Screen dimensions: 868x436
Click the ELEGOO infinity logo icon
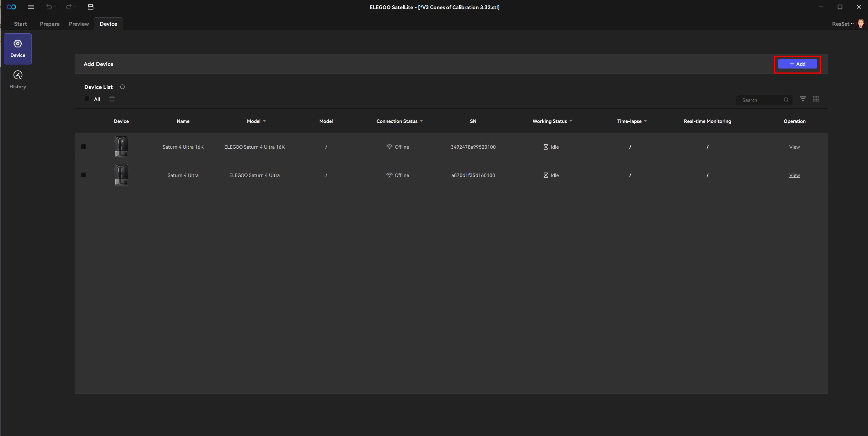(11, 7)
